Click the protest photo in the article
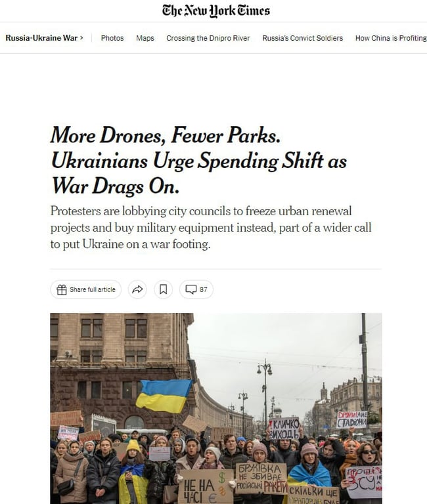Screen dimensions: 427x504 [x=216, y=409]
